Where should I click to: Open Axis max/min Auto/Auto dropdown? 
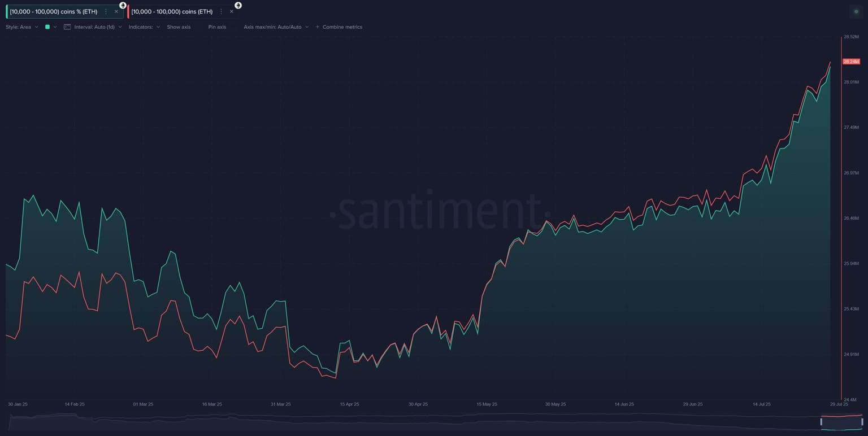(276, 27)
